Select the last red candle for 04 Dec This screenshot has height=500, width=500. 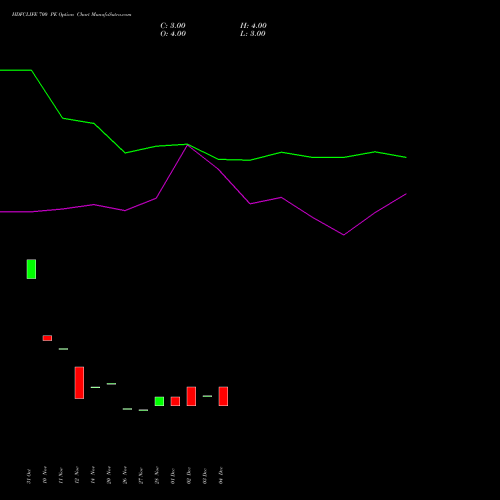(x=223, y=396)
